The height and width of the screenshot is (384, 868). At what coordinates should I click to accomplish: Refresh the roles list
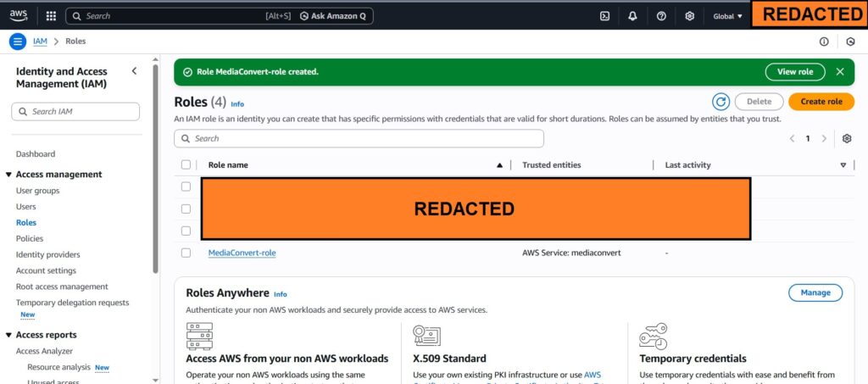721,102
